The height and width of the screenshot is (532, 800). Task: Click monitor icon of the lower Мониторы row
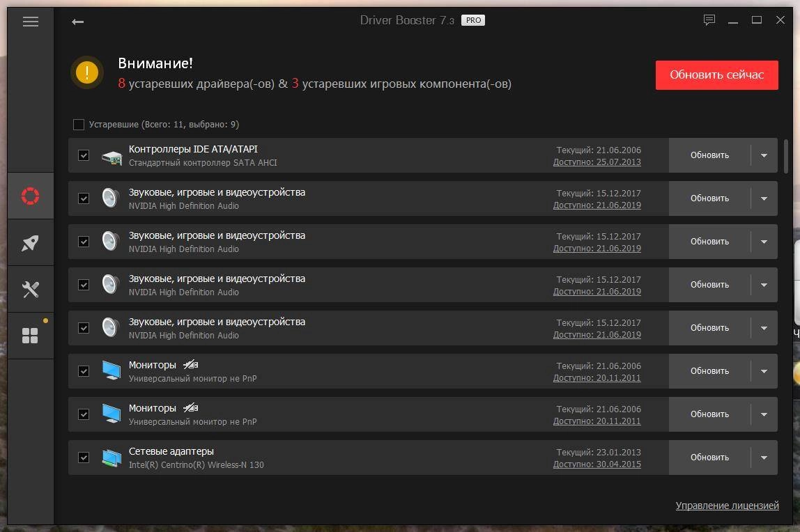(111, 414)
